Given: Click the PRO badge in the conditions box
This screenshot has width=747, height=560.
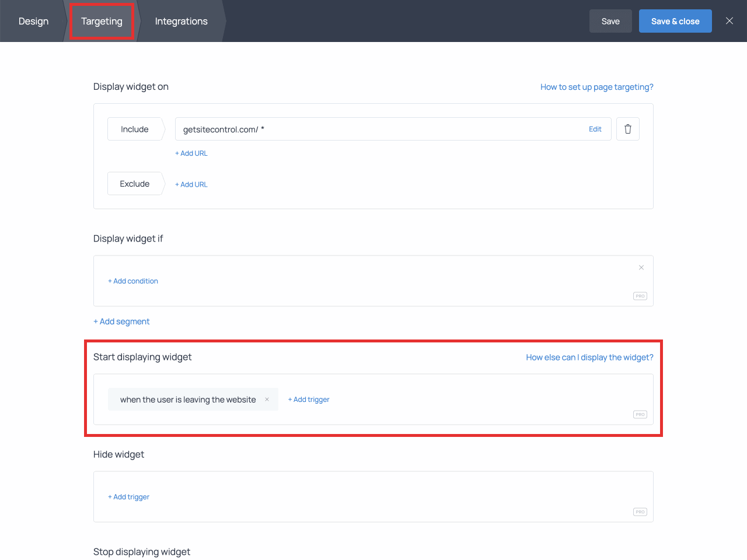Looking at the screenshot, I should pyautogui.click(x=640, y=296).
